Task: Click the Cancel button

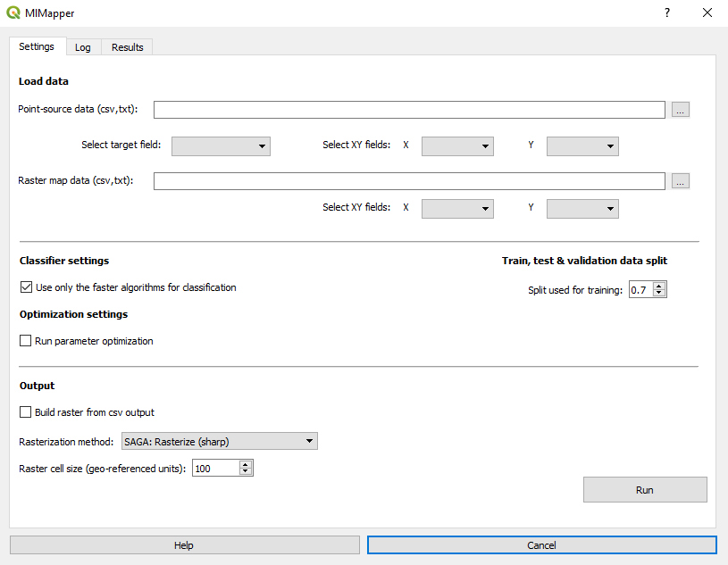Action: pyautogui.click(x=541, y=545)
